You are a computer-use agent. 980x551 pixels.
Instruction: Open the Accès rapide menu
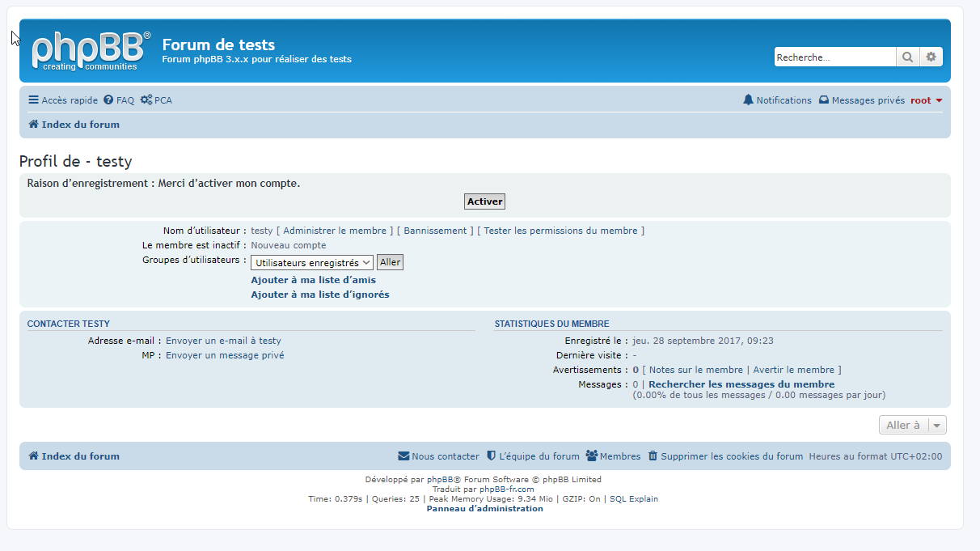63,100
